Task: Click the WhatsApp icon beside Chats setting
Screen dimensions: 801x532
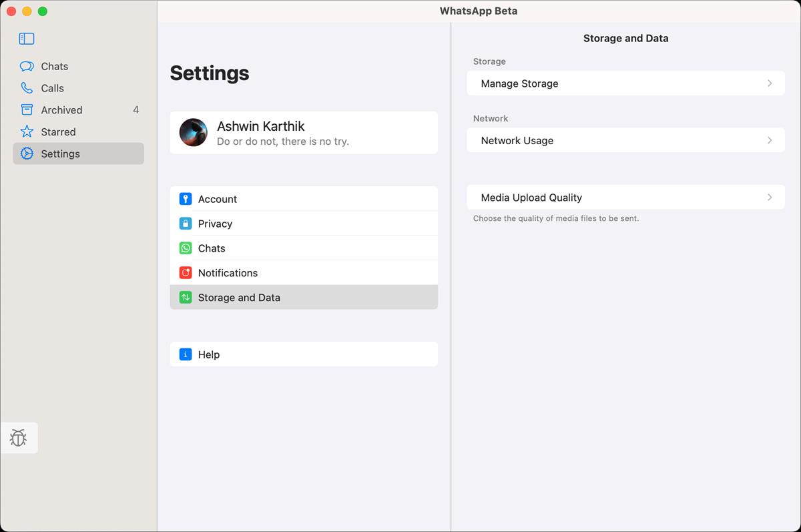Action: 185,248
